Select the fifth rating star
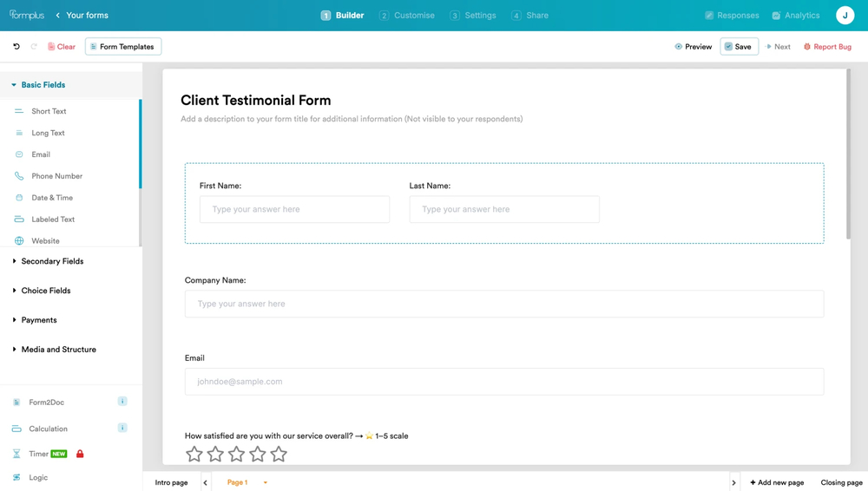This screenshot has width=868, height=491. (279, 454)
